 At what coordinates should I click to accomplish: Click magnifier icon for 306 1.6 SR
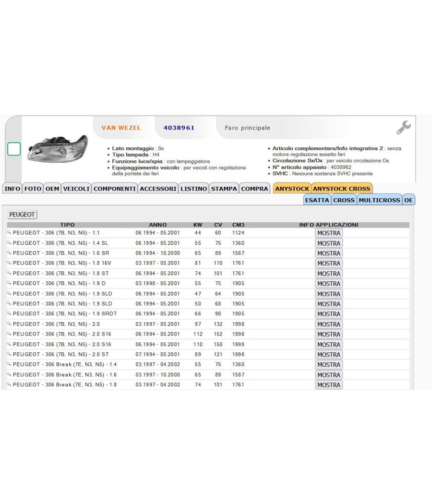tap(9, 252)
